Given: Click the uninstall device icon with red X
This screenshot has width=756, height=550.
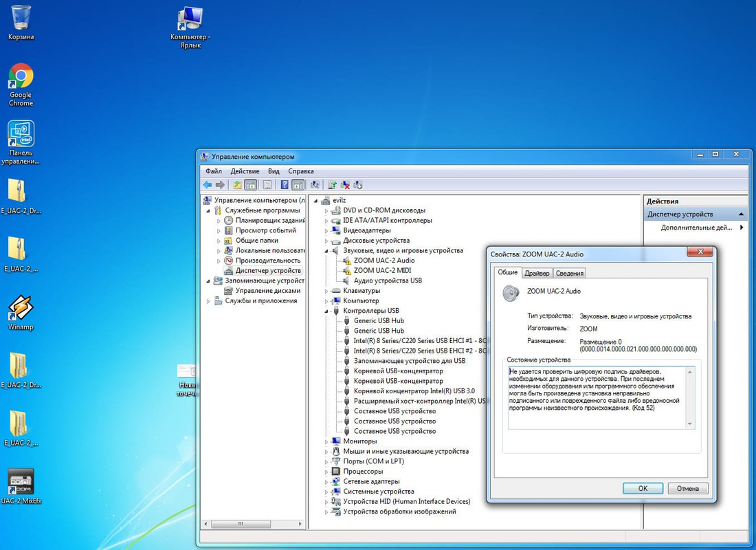Looking at the screenshot, I should point(345,185).
